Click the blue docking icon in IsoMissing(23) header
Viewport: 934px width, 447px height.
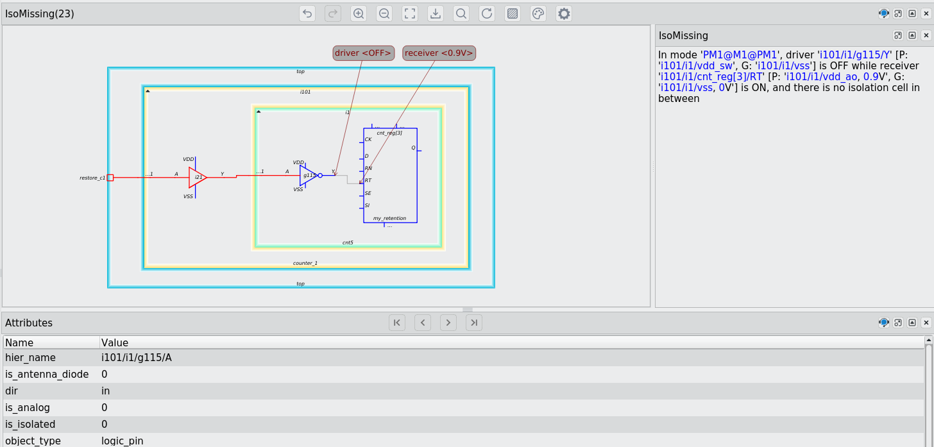(884, 14)
